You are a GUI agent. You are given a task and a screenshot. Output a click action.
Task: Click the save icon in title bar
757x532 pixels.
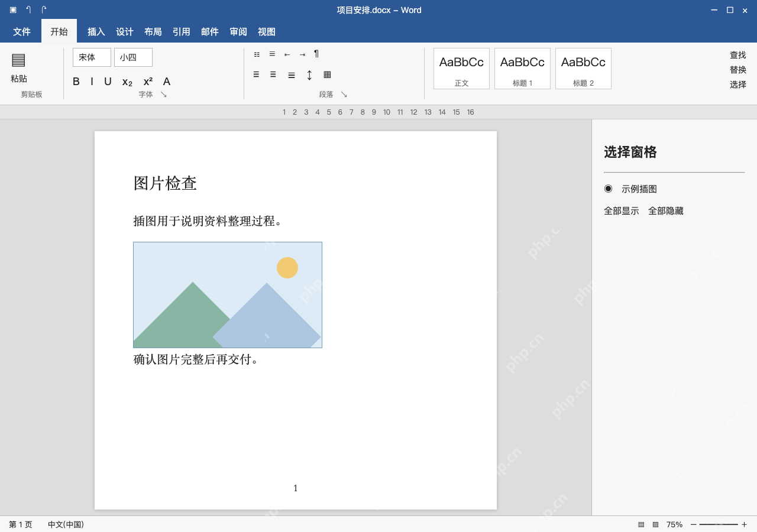[13, 10]
